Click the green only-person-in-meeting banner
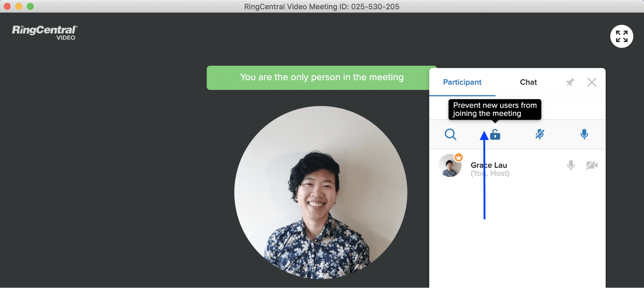The image size is (644, 288). (321, 78)
